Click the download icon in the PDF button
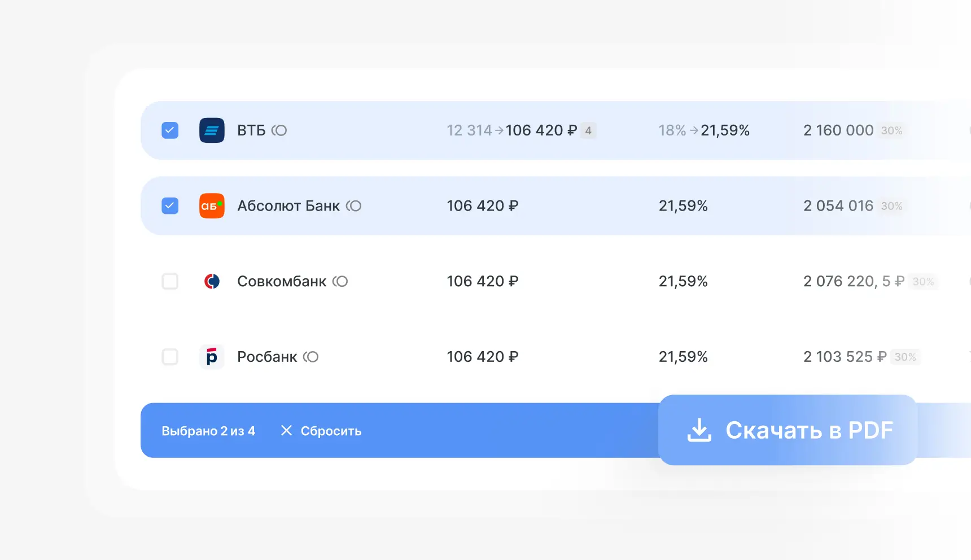The height and width of the screenshot is (560, 971). coord(699,430)
